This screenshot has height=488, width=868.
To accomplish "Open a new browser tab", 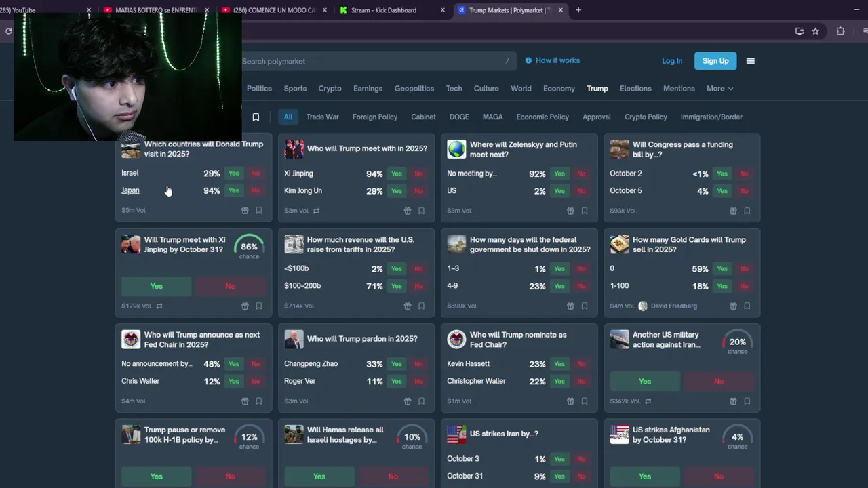I will coord(578,10).
